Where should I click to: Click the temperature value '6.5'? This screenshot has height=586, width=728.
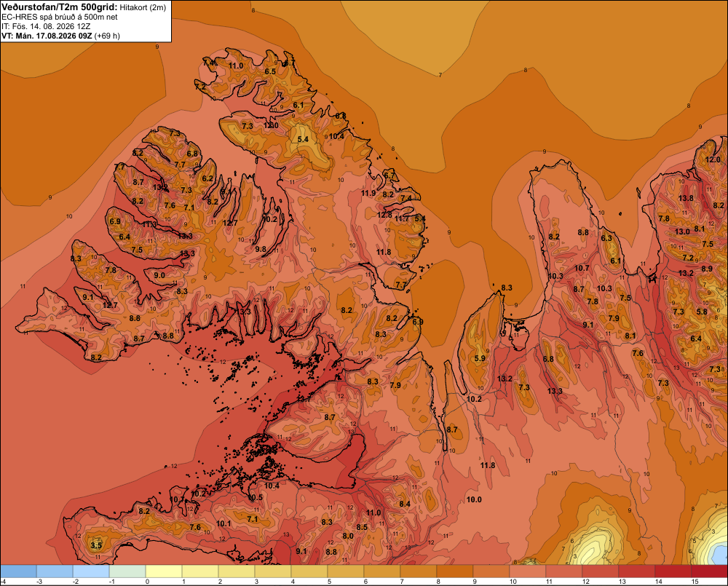[270, 71]
